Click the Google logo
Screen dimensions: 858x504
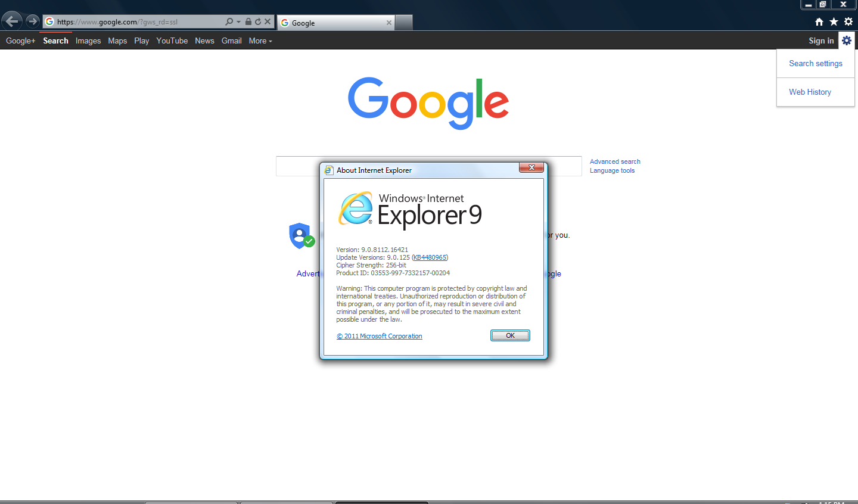[x=428, y=103]
